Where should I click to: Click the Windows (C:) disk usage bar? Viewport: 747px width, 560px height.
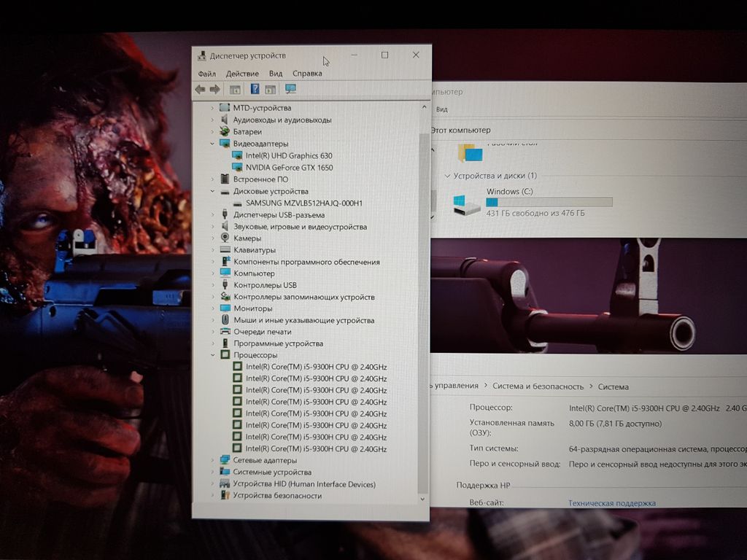[549, 203]
